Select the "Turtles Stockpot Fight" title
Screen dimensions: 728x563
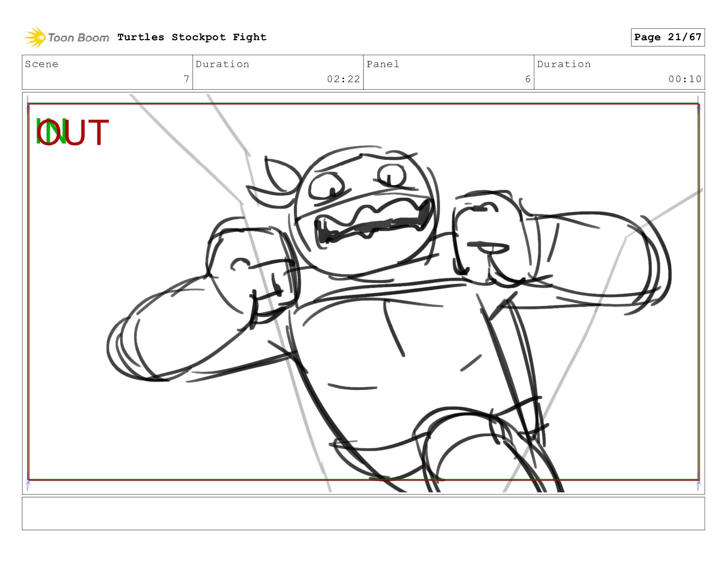pos(192,37)
